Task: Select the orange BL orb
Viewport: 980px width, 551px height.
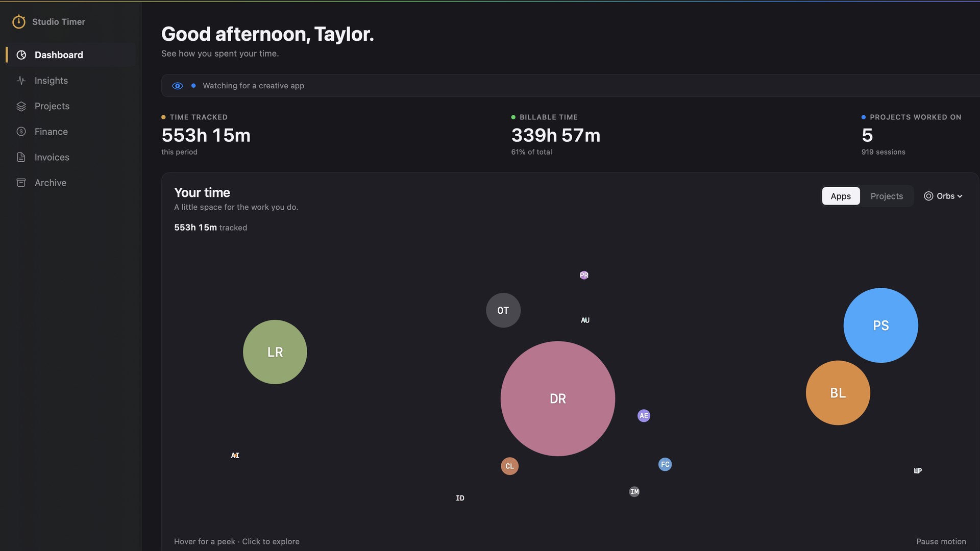Action: click(838, 393)
